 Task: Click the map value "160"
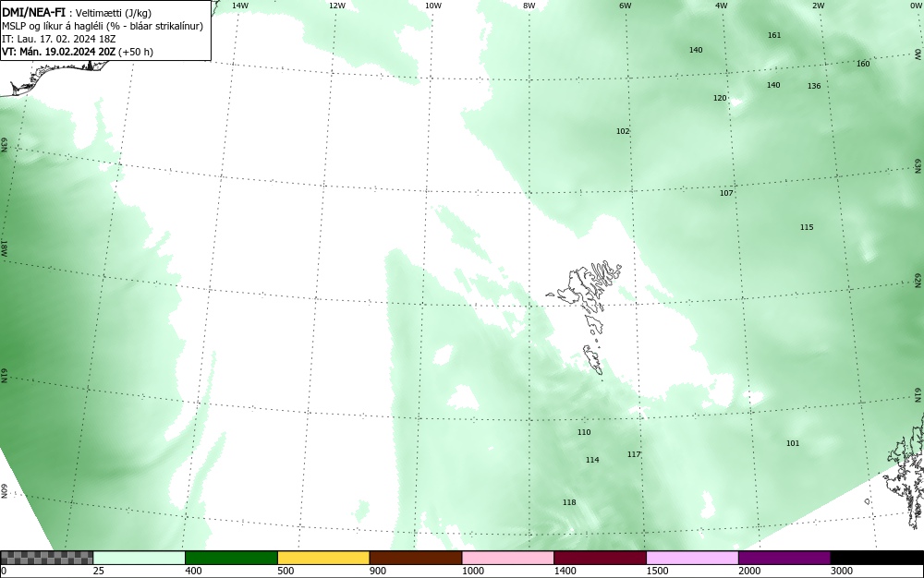coord(863,64)
